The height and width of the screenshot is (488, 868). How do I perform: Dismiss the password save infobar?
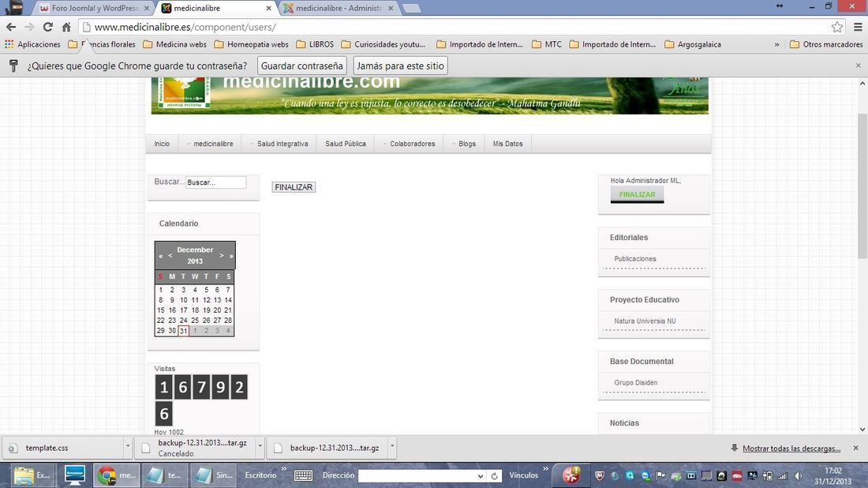[x=858, y=66]
